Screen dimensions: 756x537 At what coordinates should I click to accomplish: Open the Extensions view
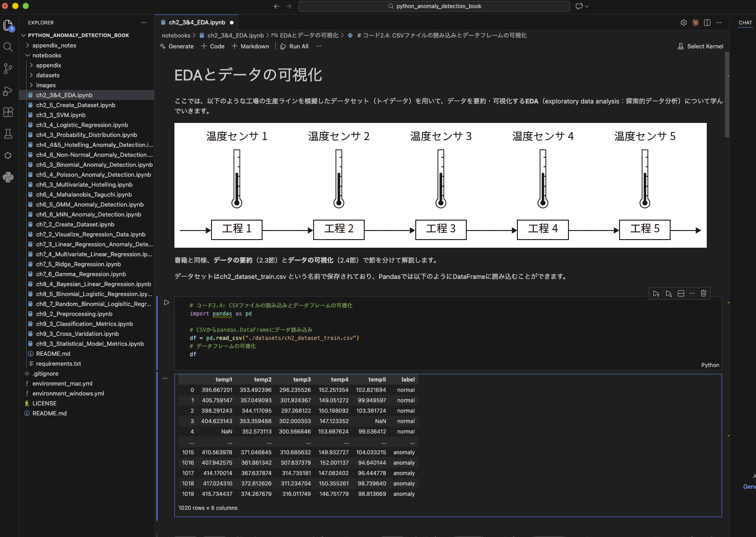[8, 112]
